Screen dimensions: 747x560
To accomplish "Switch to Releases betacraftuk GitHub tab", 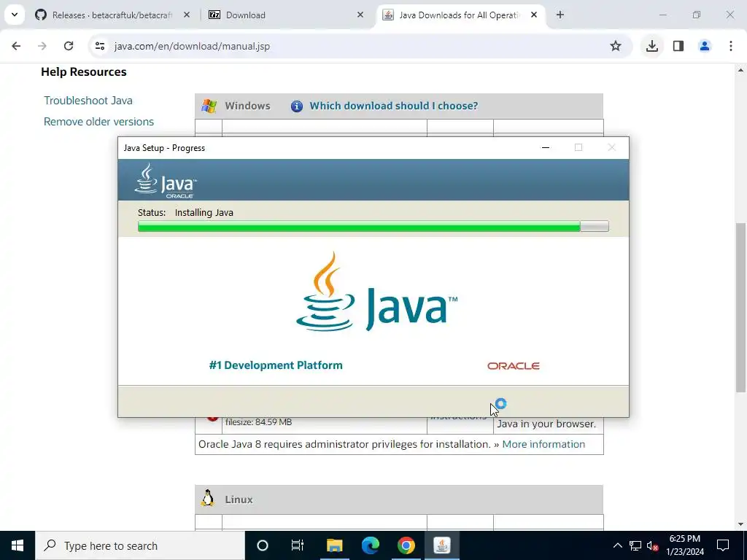I will (x=113, y=15).
